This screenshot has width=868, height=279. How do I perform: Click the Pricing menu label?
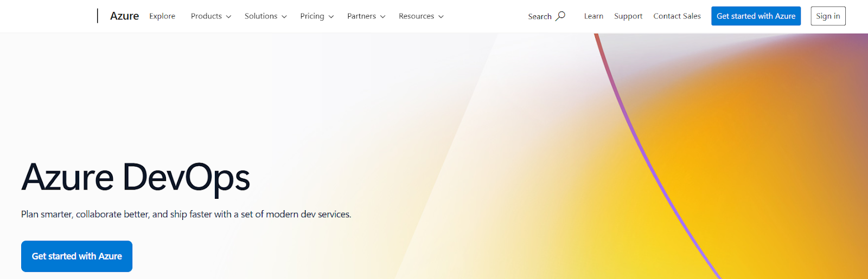coord(312,16)
